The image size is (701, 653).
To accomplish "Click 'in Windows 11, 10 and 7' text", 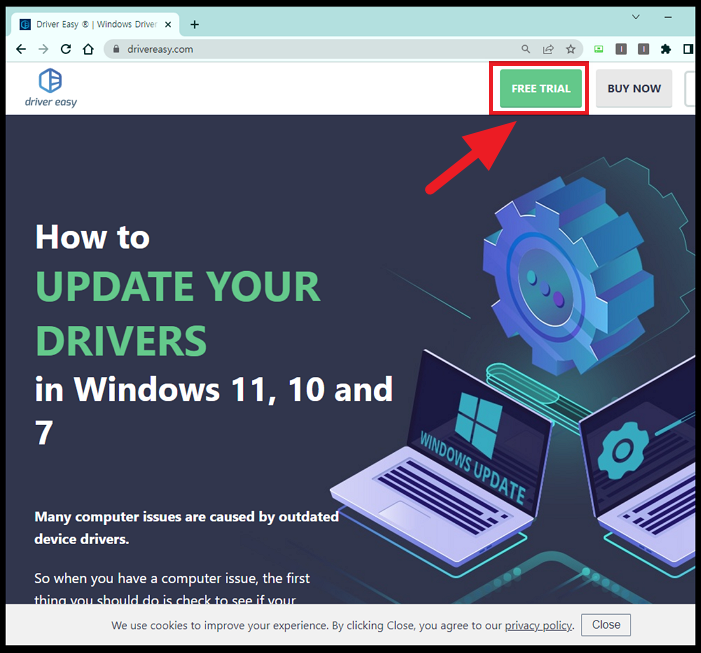I will 214,410.
